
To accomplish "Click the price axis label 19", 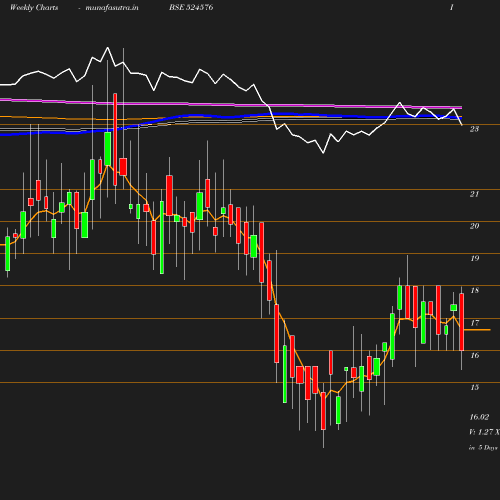I will (474, 258).
